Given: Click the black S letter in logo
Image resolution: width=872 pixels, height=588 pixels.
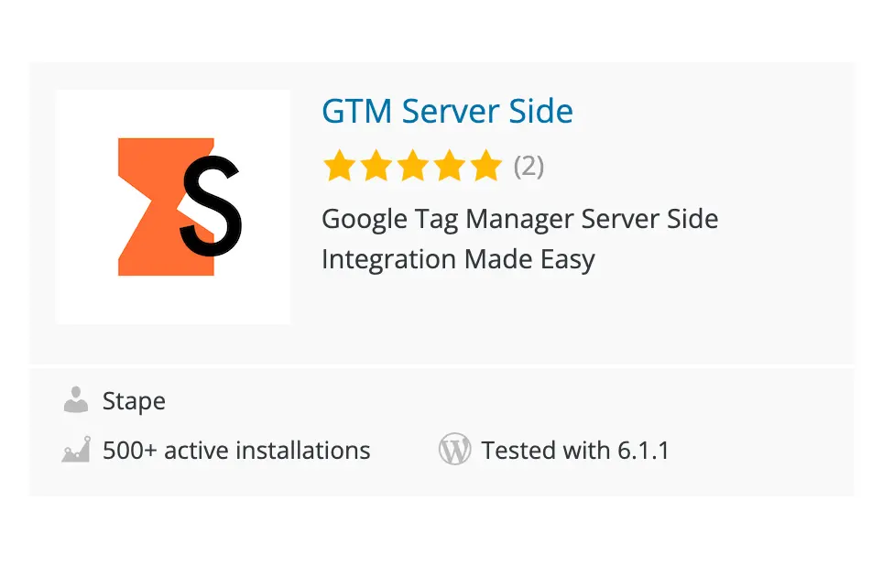Looking at the screenshot, I should pos(211,206).
